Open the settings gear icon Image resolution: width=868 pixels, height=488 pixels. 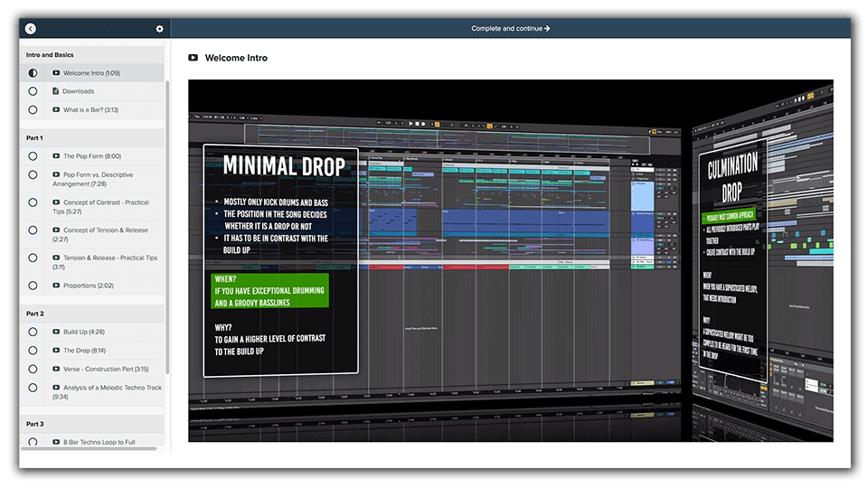pyautogui.click(x=160, y=29)
